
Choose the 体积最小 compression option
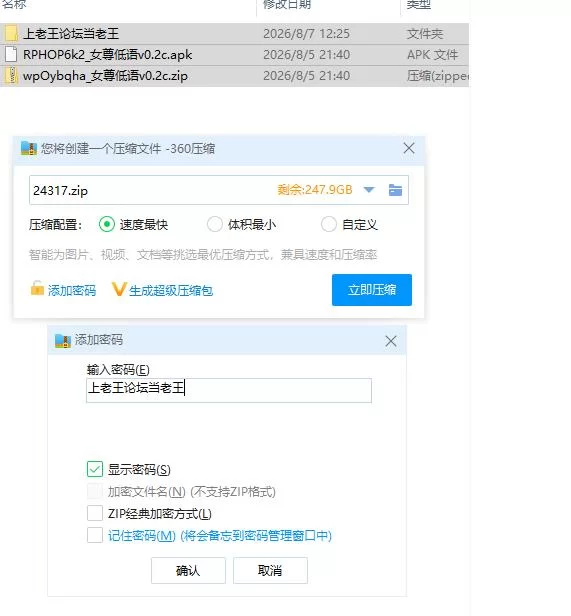(x=215, y=224)
